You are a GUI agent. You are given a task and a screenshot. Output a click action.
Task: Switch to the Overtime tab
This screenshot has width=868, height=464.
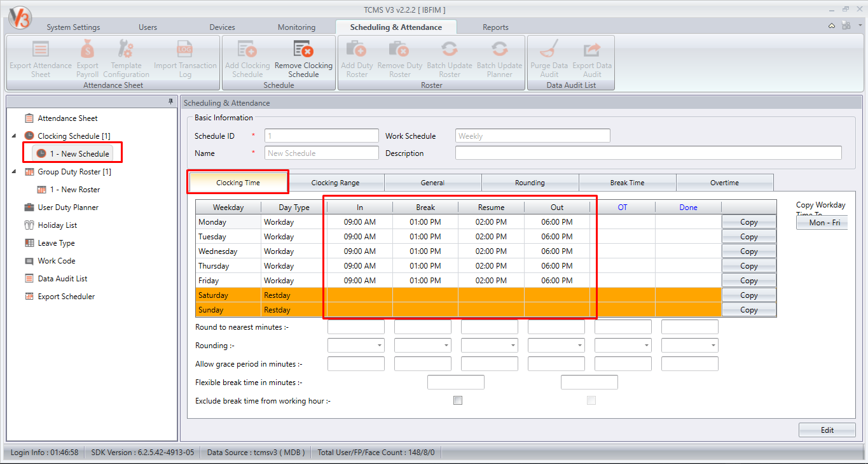click(x=724, y=183)
